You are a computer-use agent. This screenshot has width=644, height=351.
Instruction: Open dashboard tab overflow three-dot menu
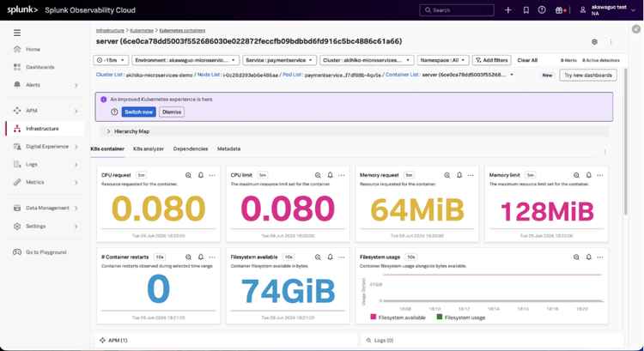pyautogui.click(x=605, y=152)
